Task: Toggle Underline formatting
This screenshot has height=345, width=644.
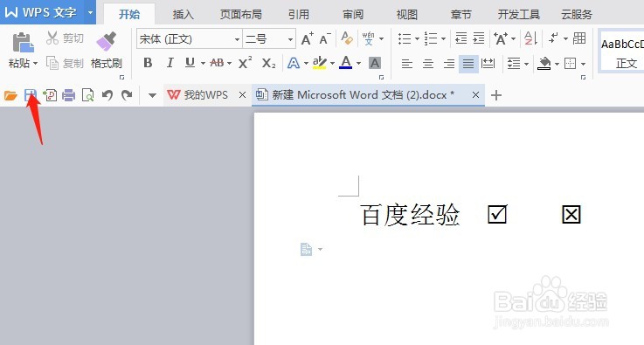Action: (190, 63)
